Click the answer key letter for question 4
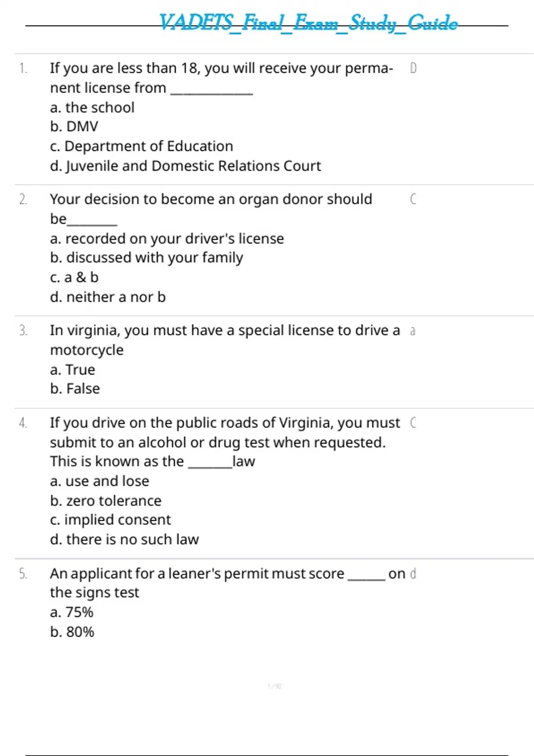Viewport: 534px width, 756px height. click(x=413, y=422)
